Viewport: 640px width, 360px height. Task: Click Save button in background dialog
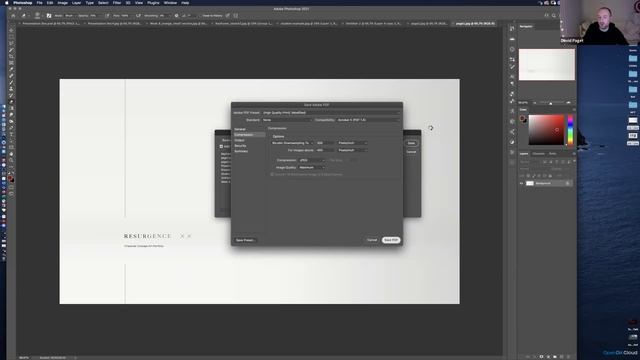(411, 143)
